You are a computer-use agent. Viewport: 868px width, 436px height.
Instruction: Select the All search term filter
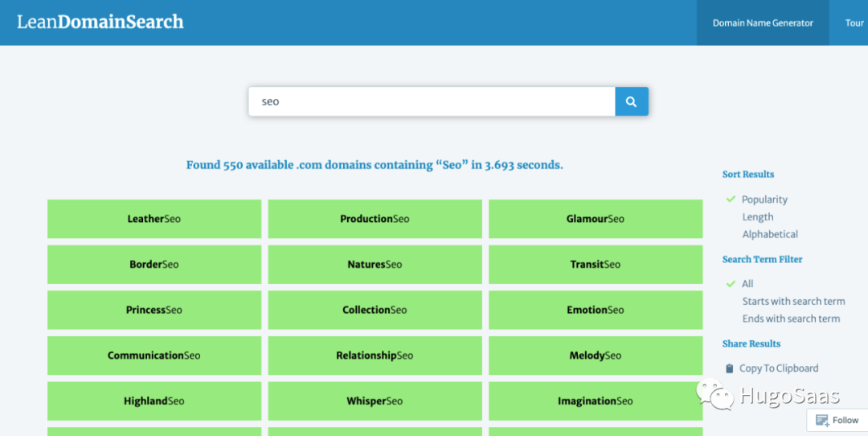pyautogui.click(x=747, y=284)
